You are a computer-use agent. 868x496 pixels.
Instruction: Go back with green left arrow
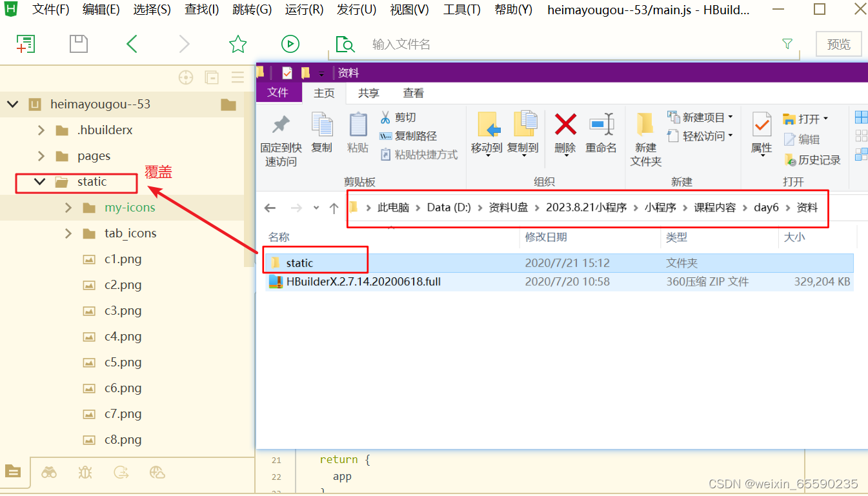(132, 44)
